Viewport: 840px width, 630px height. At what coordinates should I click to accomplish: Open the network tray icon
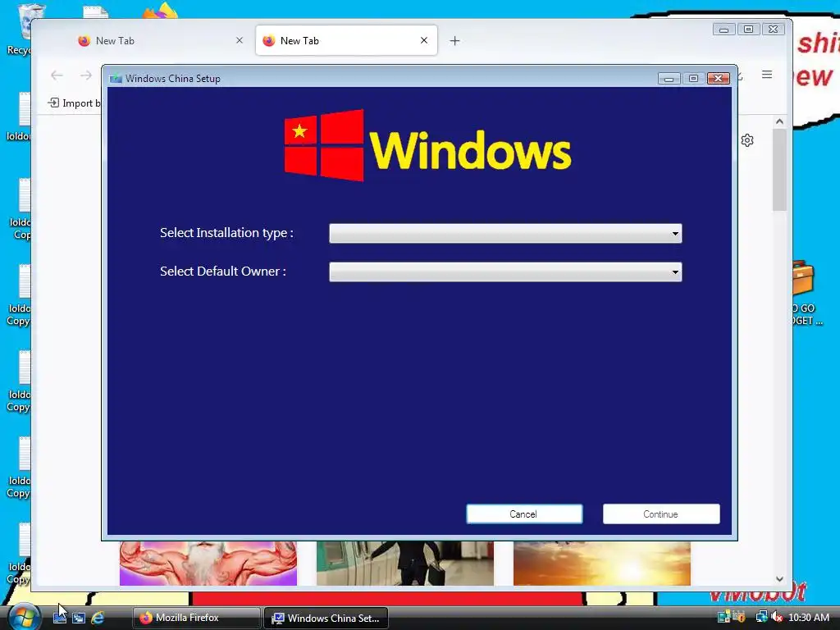pos(761,617)
